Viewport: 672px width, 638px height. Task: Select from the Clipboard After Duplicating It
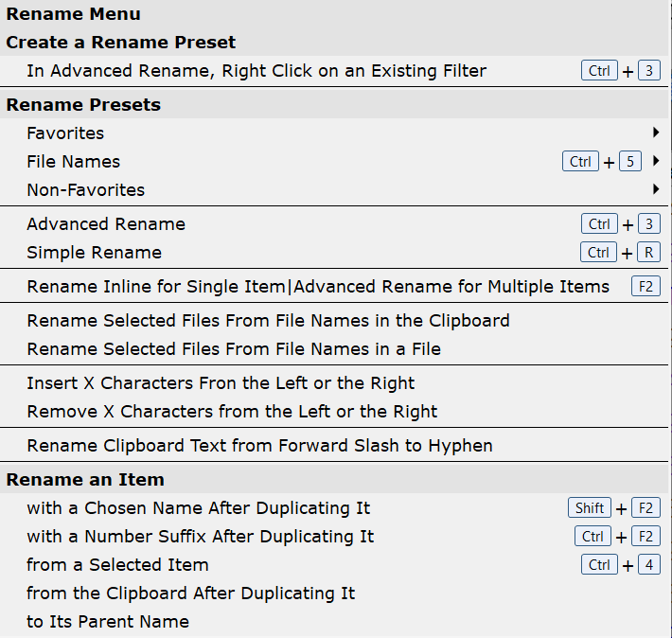pyautogui.click(x=190, y=594)
